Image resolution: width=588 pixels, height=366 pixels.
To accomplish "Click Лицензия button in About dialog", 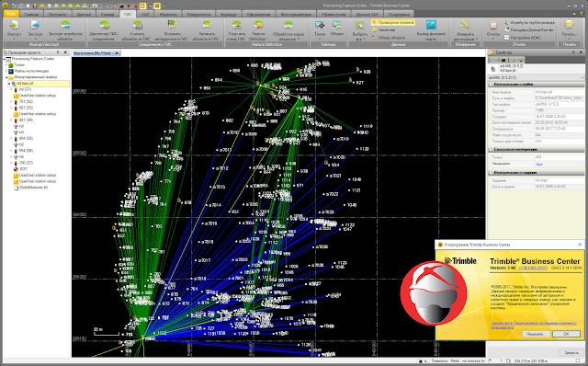I will [536, 334].
